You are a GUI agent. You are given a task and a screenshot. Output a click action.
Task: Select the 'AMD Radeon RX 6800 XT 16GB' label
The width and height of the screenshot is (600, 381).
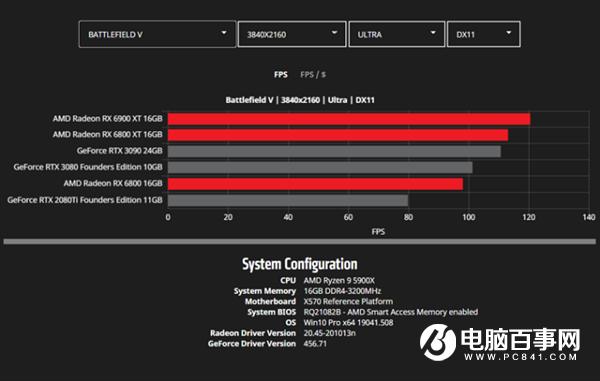point(108,135)
